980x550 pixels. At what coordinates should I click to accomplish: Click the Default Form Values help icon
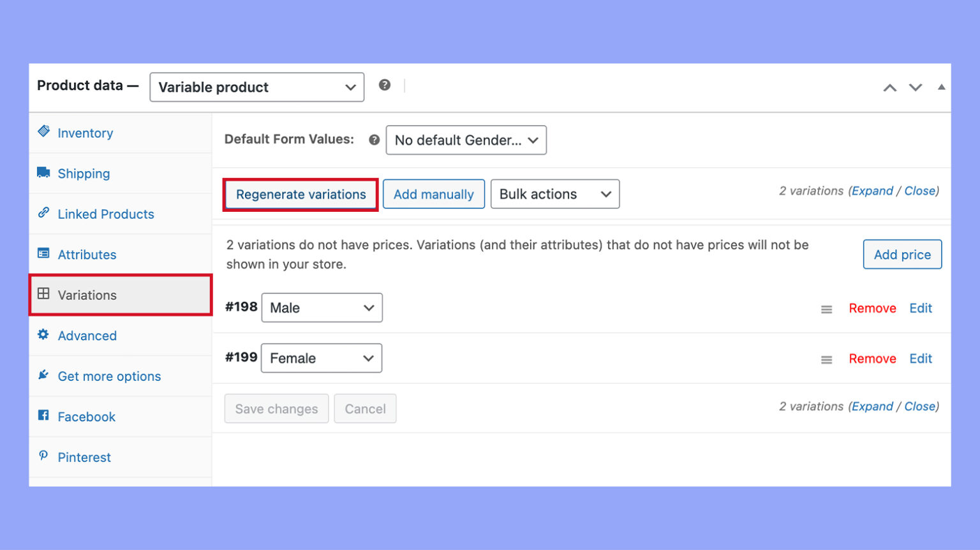[x=374, y=139]
